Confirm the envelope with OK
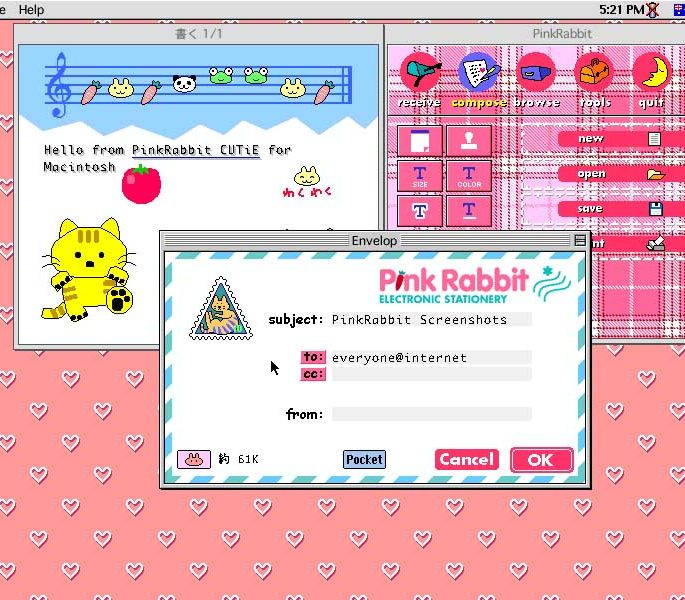685x600 pixels. point(541,460)
